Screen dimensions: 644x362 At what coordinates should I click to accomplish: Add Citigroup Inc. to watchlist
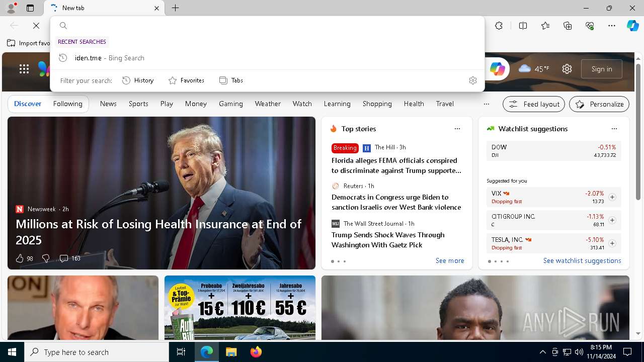coord(612,220)
